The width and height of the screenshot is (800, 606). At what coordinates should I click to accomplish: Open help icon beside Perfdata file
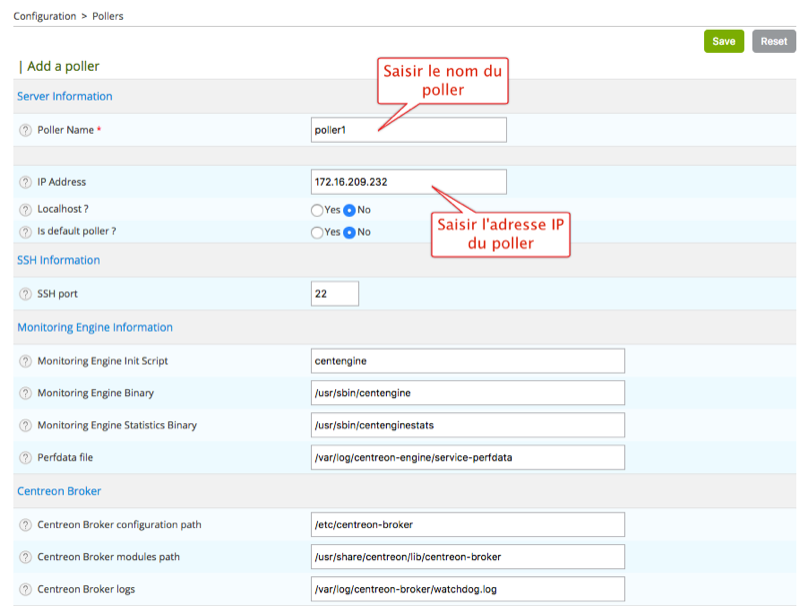tap(26, 457)
